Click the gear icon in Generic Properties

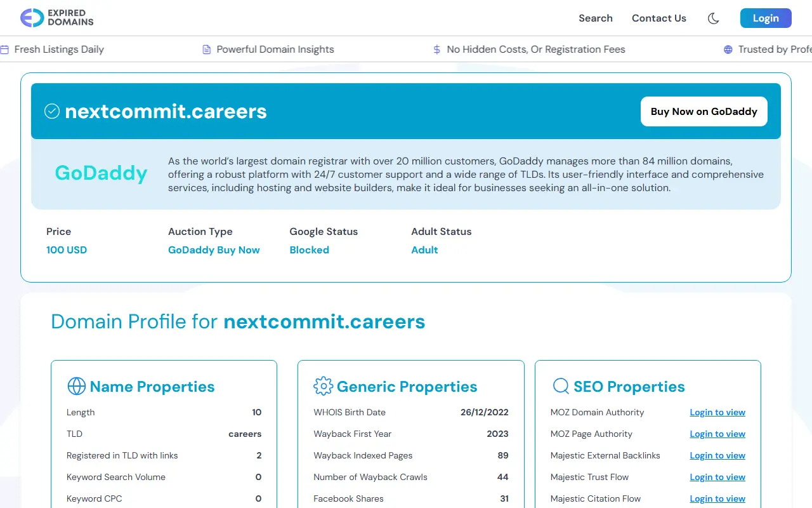323,386
